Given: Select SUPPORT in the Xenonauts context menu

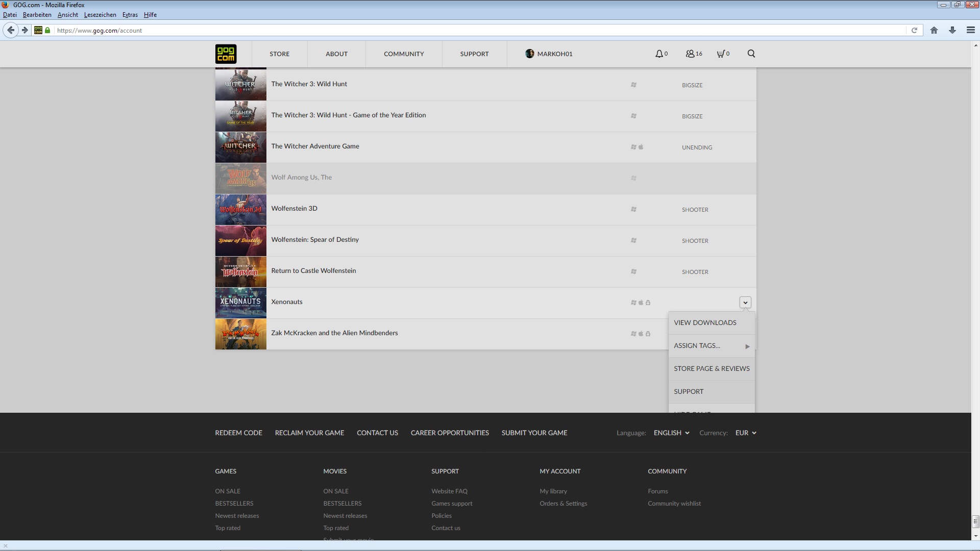Looking at the screenshot, I should (712, 392).
